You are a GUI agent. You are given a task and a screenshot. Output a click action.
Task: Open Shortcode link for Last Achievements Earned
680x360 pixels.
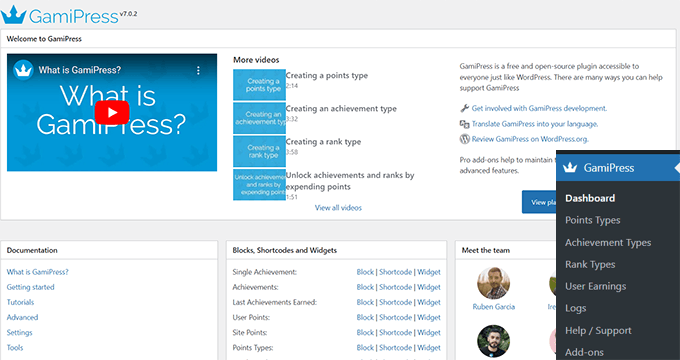click(x=396, y=302)
